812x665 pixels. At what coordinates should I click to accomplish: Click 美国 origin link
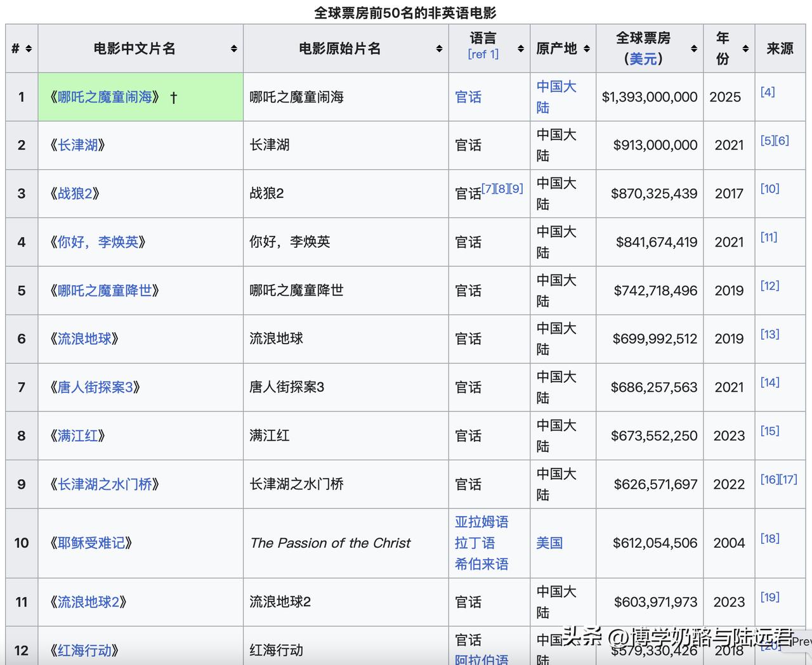(x=549, y=543)
